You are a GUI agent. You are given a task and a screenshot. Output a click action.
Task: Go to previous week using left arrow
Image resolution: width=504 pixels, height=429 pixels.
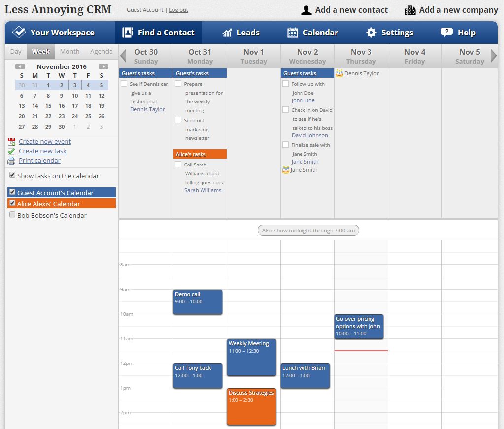[124, 56]
